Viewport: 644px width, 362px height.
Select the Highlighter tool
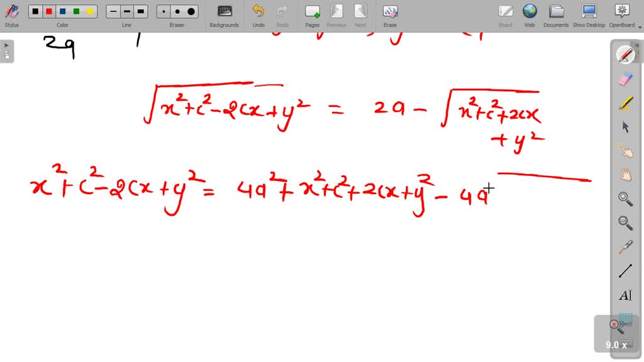(625, 102)
